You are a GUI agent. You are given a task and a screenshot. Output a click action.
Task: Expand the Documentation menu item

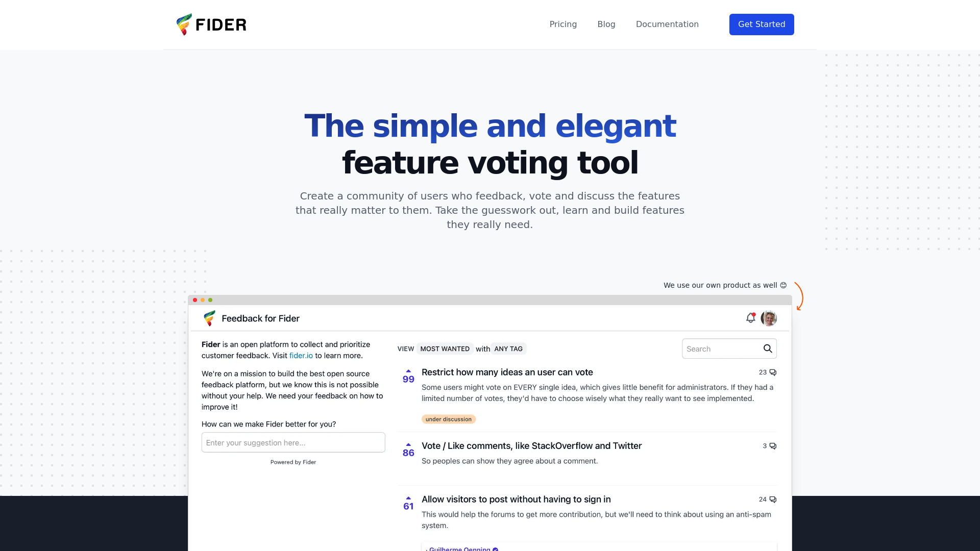(667, 25)
